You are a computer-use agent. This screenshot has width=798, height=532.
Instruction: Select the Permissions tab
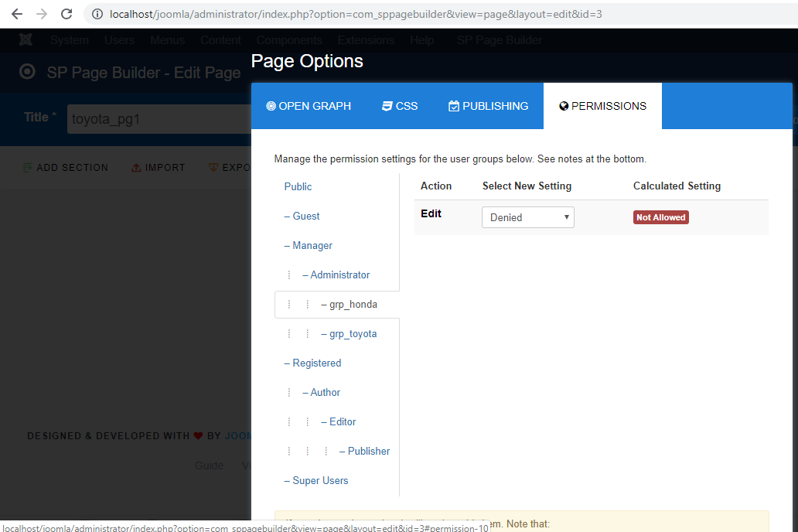[x=602, y=106]
